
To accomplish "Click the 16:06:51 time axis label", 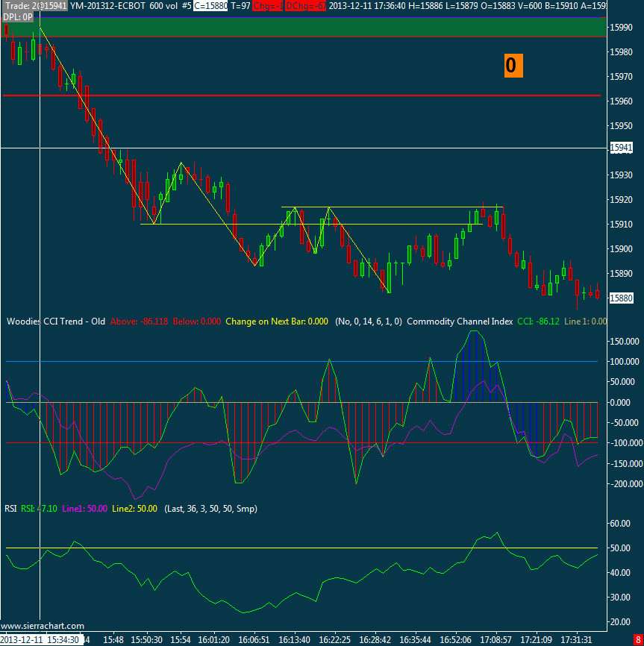I will (254, 640).
